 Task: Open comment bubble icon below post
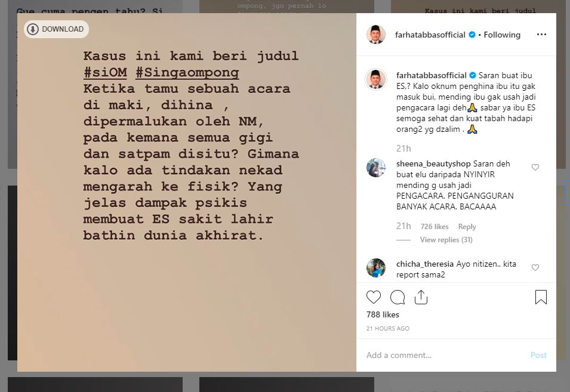[398, 297]
